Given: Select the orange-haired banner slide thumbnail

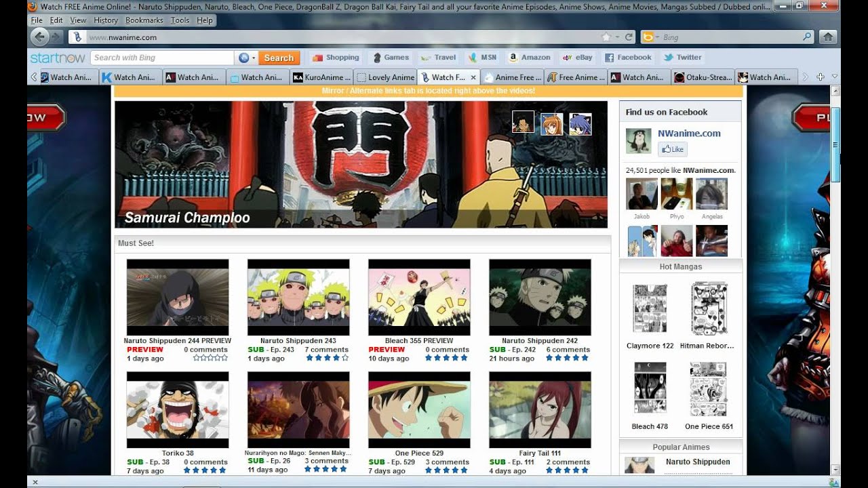Looking at the screenshot, I should (x=552, y=124).
